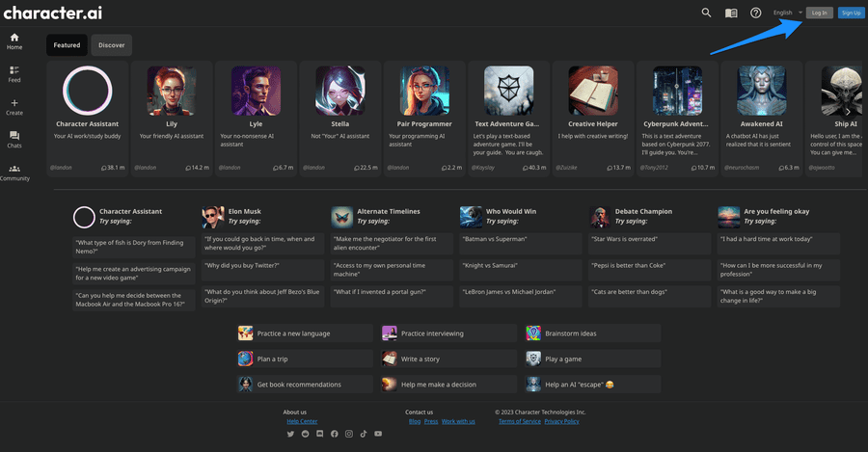This screenshot has width=868, height=452.
Task: Select the "Pepsi is better than Coke" prompt
Action: (x=649, y=270)
